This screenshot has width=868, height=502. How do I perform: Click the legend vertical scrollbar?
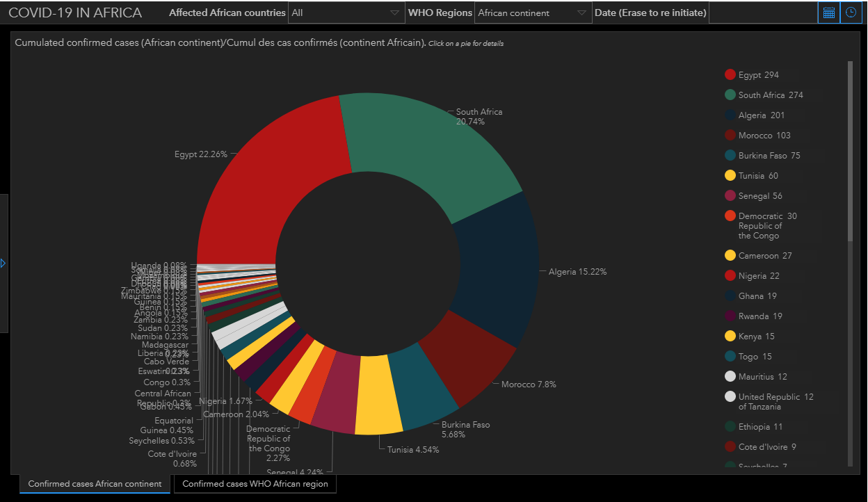(850, 151)
